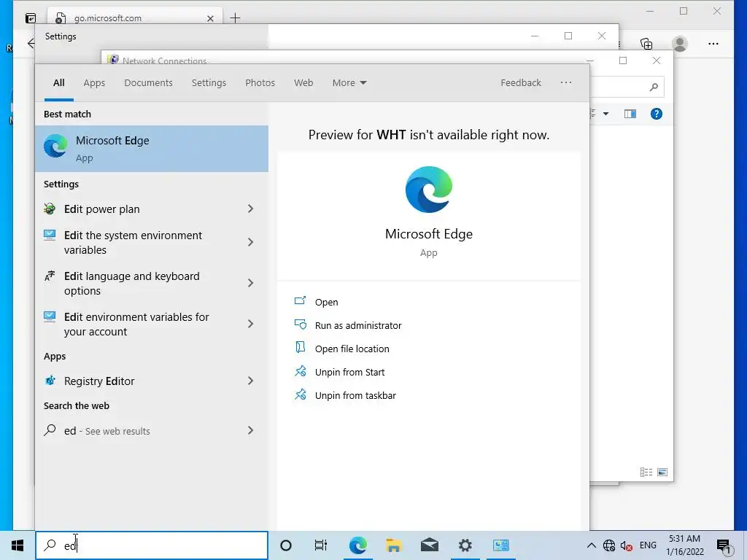Choose Run as administrator
Viewport: 747px width, 560px height.
pos(358,325)
